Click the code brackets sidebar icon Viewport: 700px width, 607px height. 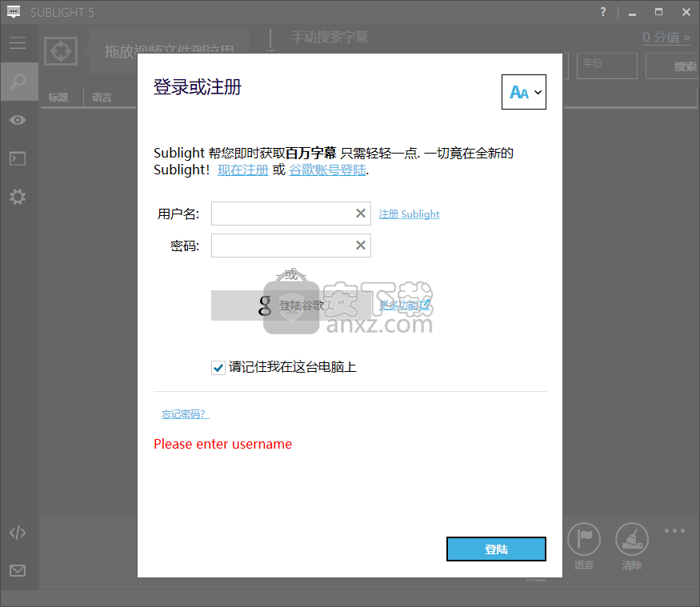(18, 533)
